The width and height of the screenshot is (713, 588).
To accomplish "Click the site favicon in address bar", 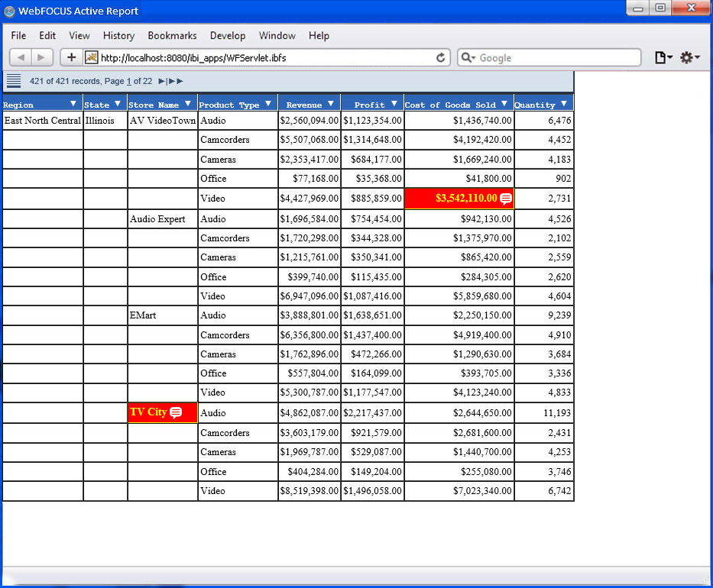I will pyautogui.click(x=92, y=58).
